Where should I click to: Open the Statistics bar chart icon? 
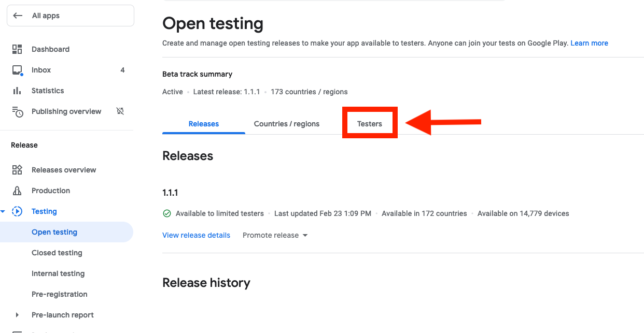pos(17,91)
